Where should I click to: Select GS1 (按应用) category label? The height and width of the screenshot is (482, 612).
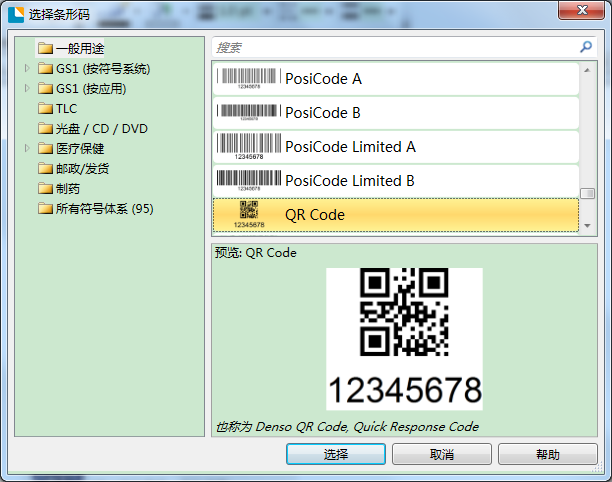(91, 89)
